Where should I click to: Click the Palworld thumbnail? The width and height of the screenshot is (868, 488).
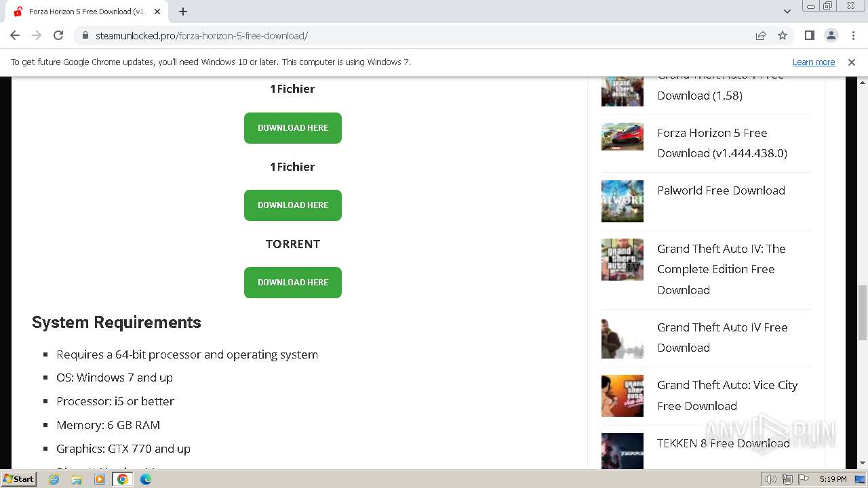tap(622, 201)
